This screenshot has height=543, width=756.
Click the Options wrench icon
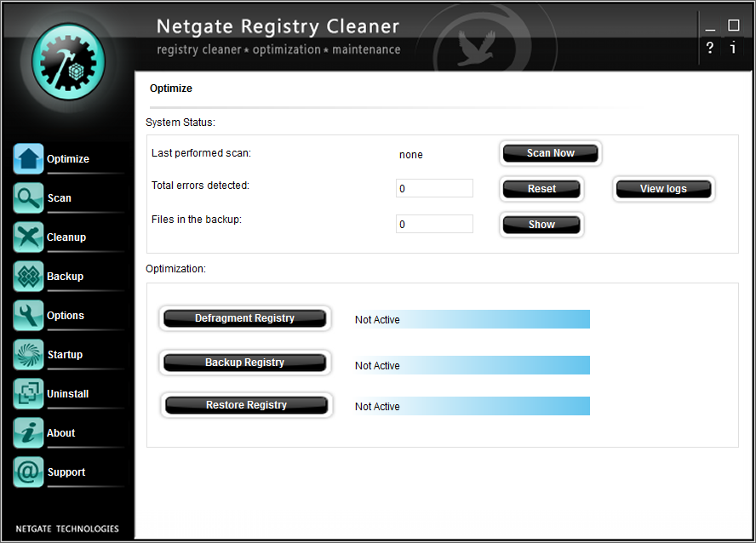tap(28, 315)
